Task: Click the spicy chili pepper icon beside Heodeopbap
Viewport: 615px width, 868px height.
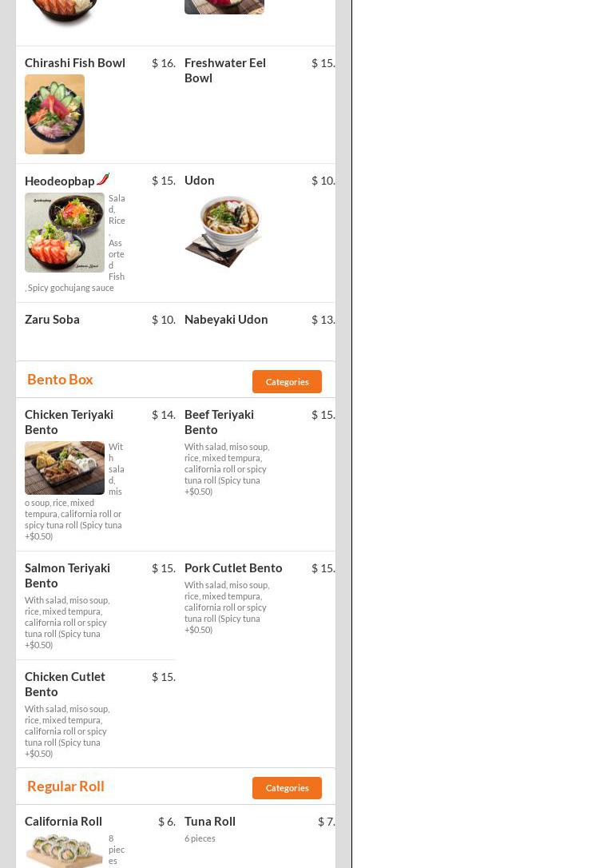Action: point(103,179)
